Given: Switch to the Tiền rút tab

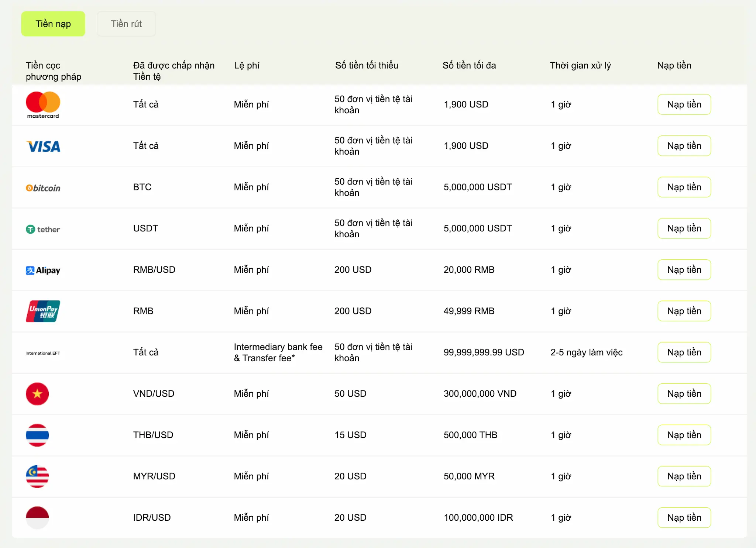Looking at the screenshot, I should tap(126, 24).
